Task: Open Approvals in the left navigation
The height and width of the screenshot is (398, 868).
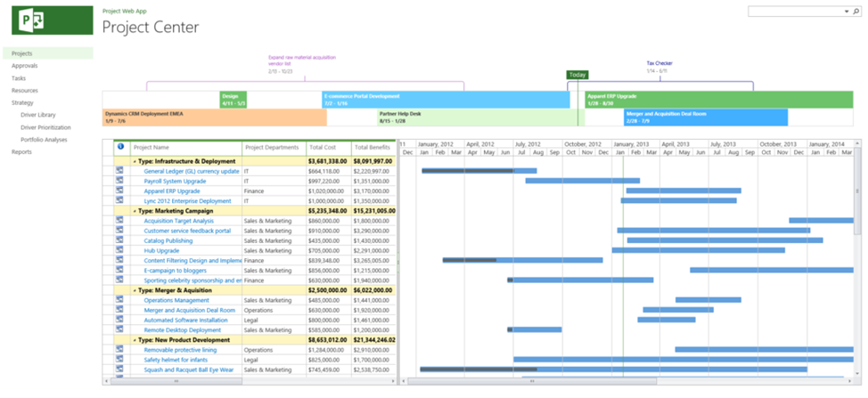Action: tap(24, 66)
